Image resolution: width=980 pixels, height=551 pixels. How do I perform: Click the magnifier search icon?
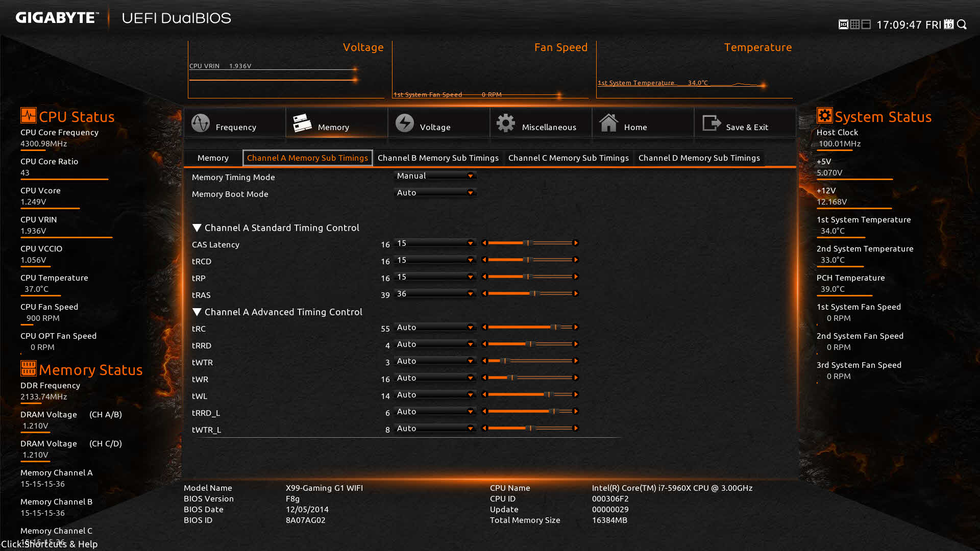[x=962, y=24]
